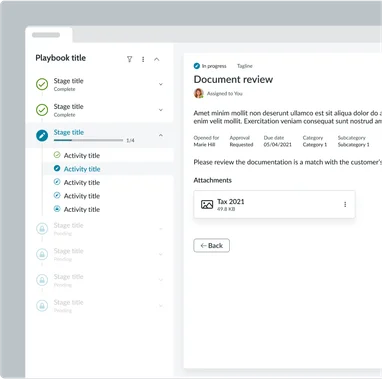
Task: Open playbook more options menu
Action: coord(143,59)
